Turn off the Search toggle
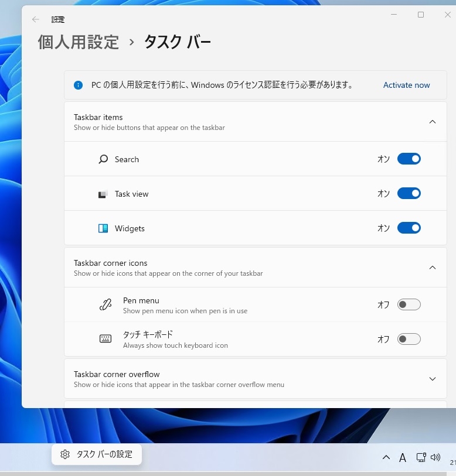The width and height of the screenshot is (456, 476). 409,159
